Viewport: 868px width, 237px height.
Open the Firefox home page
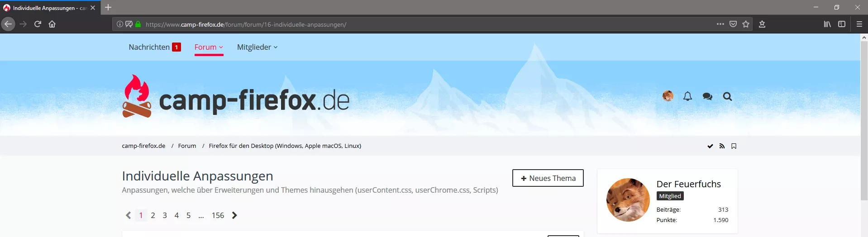pos(52,24)
